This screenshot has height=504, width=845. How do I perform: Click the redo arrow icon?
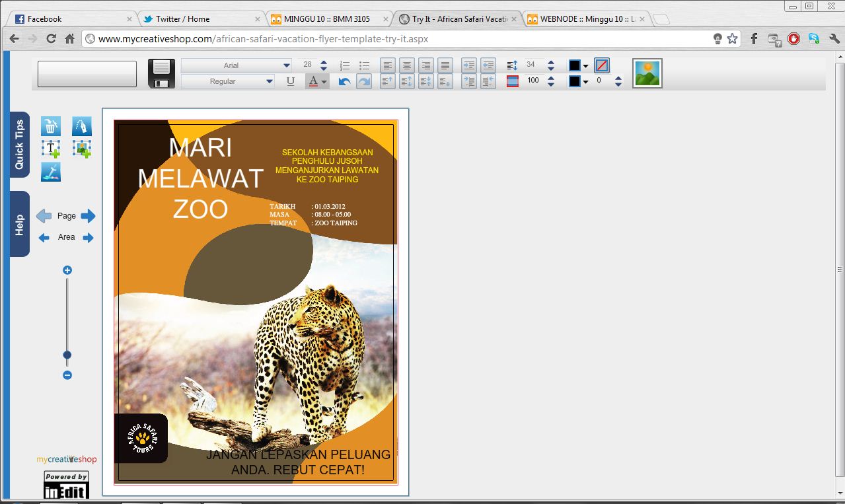tap(364, 81)
